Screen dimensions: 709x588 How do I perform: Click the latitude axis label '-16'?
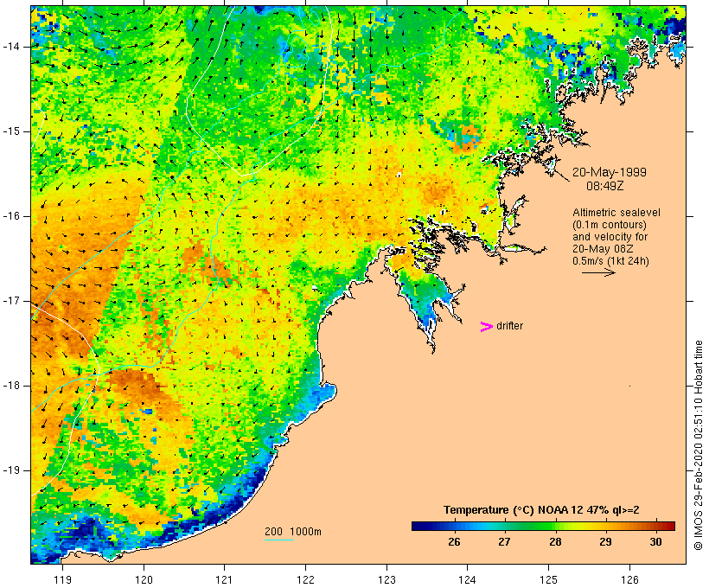point(11,216)
